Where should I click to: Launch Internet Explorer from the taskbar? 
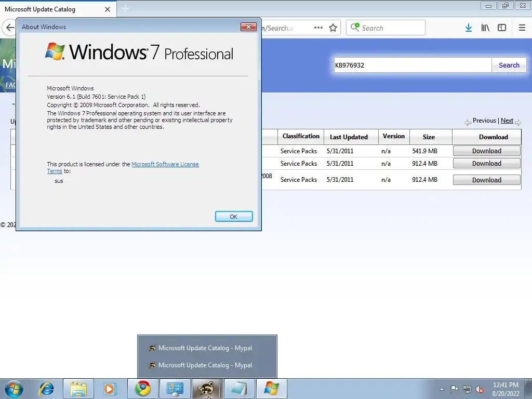pos(46,389)
